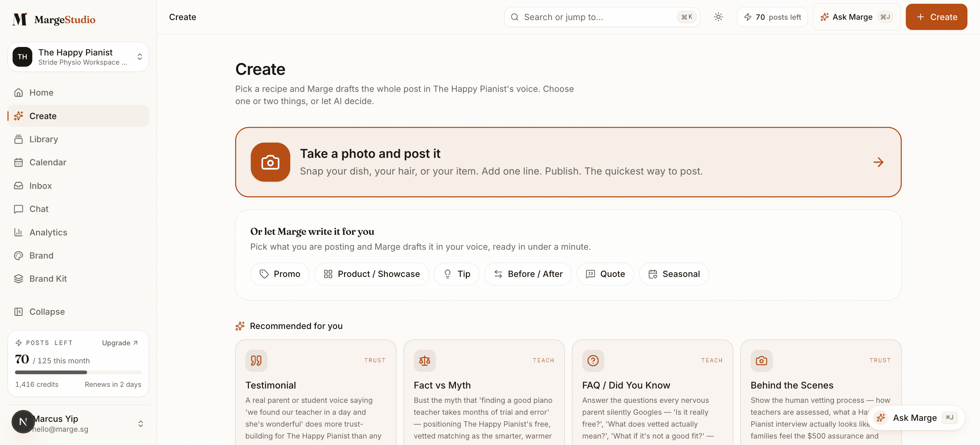
Task: Select the Fact vs Myth scales icon
Action: [425, 360]
